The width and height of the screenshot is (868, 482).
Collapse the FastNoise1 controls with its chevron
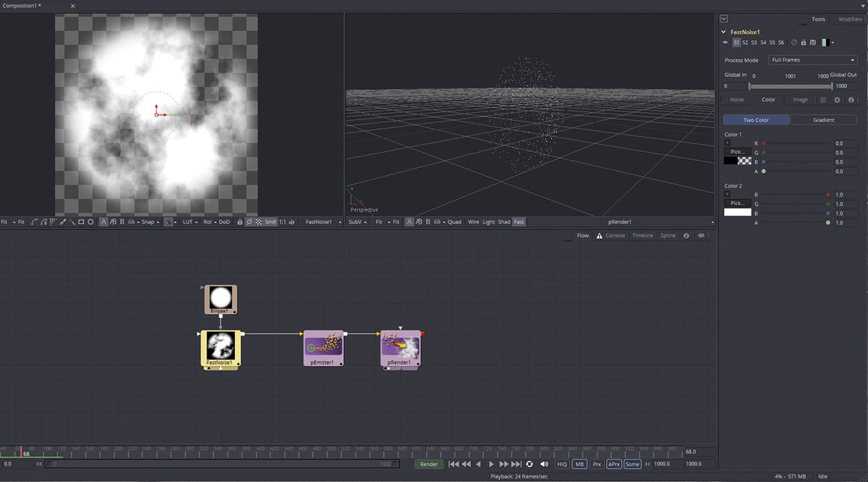[x=722, y=31]
